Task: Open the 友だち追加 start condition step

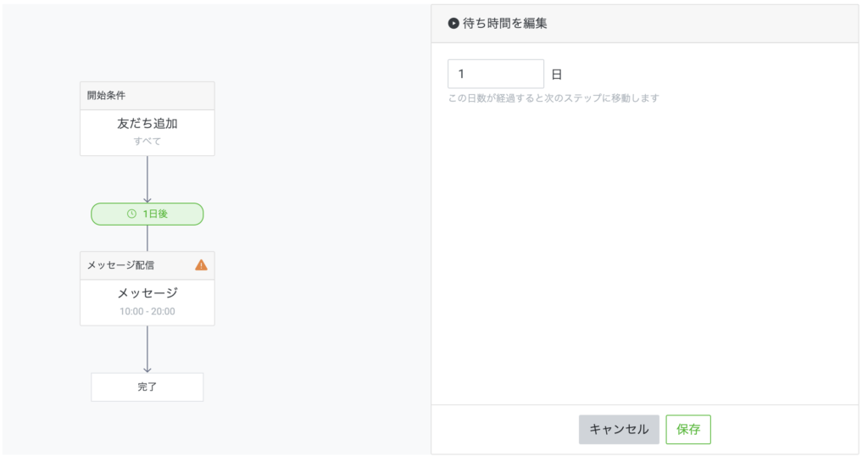Action: (x=147, y=124)
